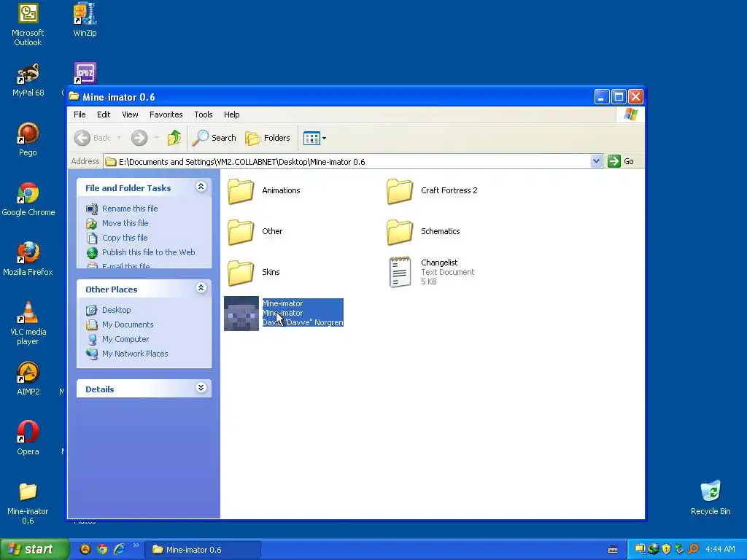Click inside the Address path field
Image resolution: width=747 pixels, height=560 pixels.
tap(348, 162)
